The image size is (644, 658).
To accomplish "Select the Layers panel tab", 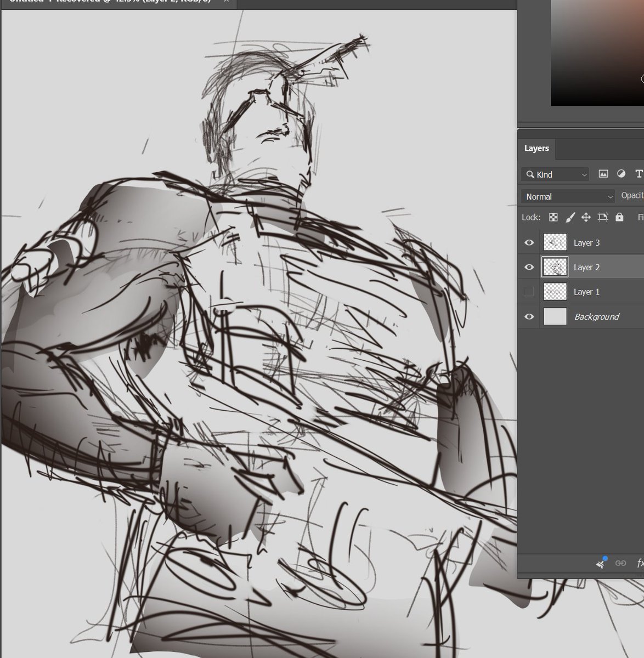I will [x=536, y=149].
